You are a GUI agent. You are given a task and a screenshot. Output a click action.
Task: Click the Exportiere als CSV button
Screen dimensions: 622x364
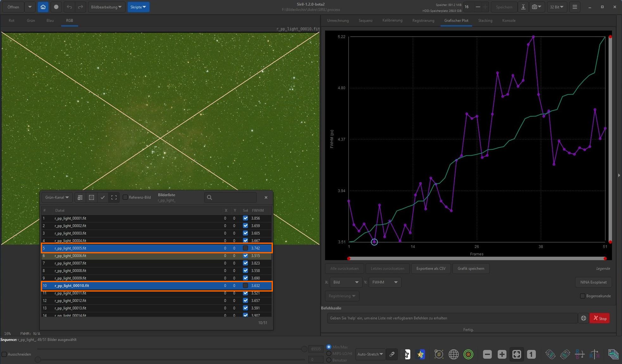[x=431, y=268]
